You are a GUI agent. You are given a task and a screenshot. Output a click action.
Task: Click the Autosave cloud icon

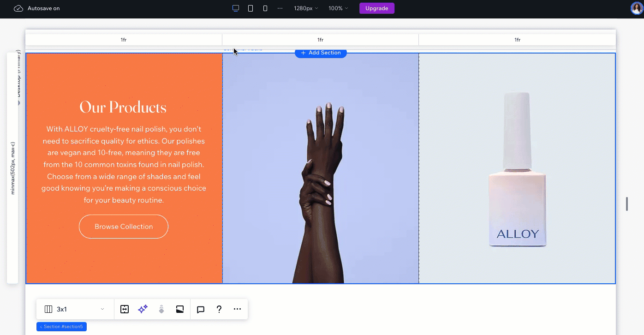point(18,8)
